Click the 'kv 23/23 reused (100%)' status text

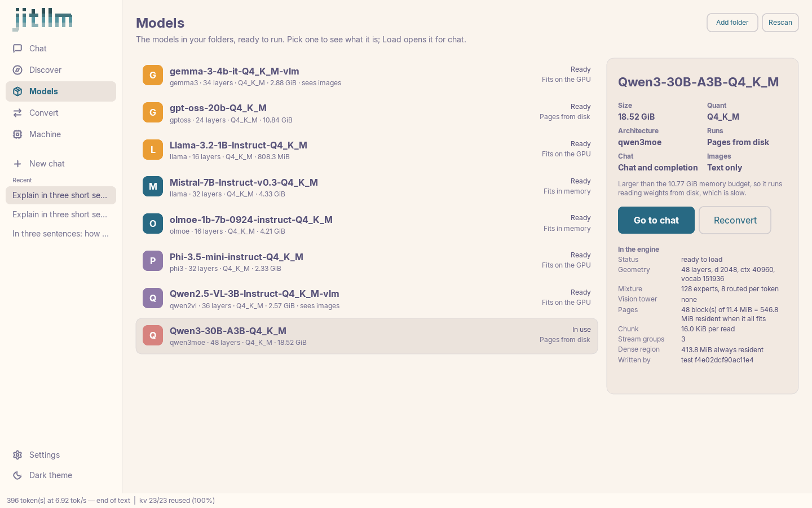click(x=177, y=501)
